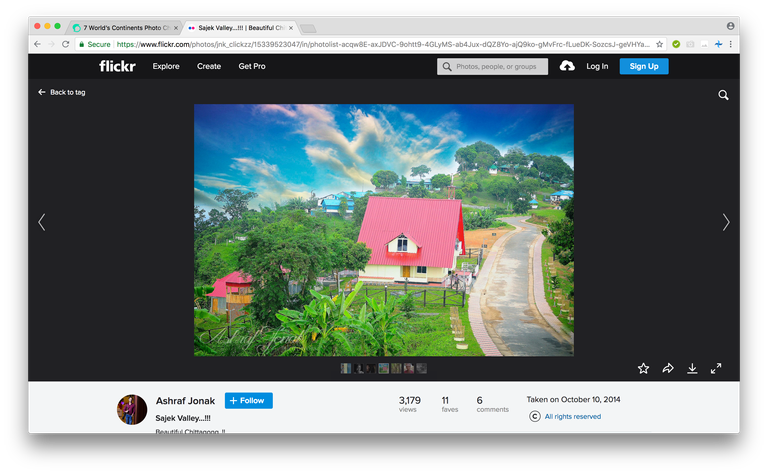This screenshot has height=474, width=768.
Task: Expand photo to fullscreen view
Action: 716,368
